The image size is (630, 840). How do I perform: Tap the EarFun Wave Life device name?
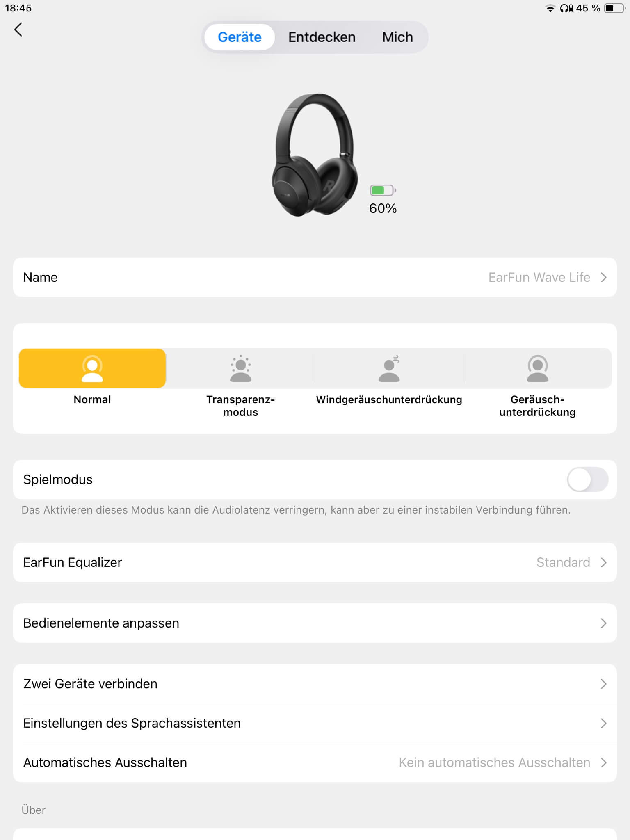tap(539, 278)
